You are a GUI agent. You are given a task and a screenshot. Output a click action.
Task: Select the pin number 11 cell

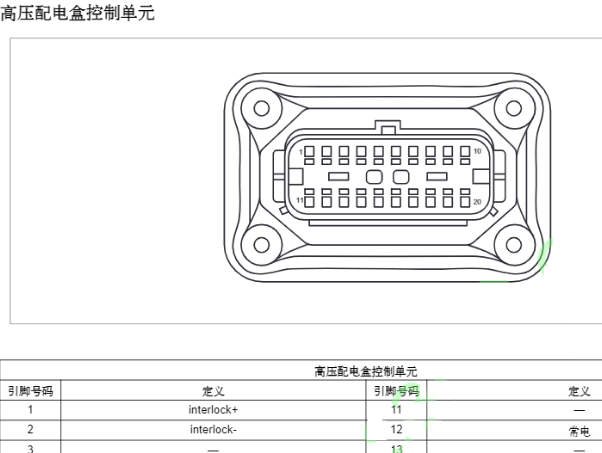coord(396,410)
